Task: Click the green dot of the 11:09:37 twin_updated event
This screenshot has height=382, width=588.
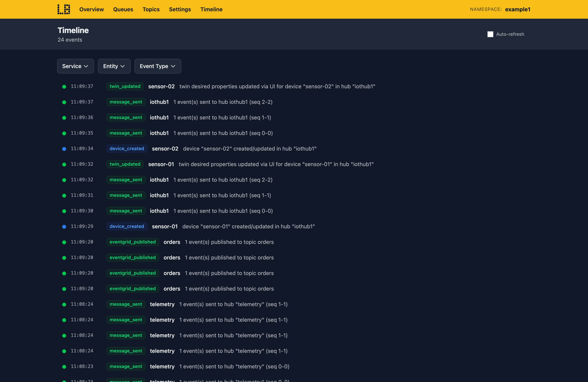Action: pyautogui.click(x=64, y=87)
